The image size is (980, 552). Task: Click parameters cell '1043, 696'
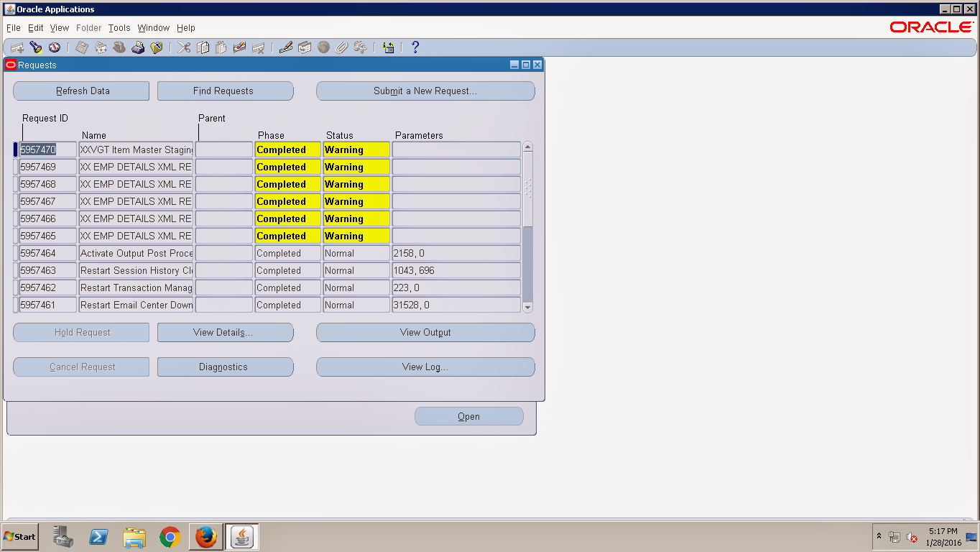[x=456, y=271]
